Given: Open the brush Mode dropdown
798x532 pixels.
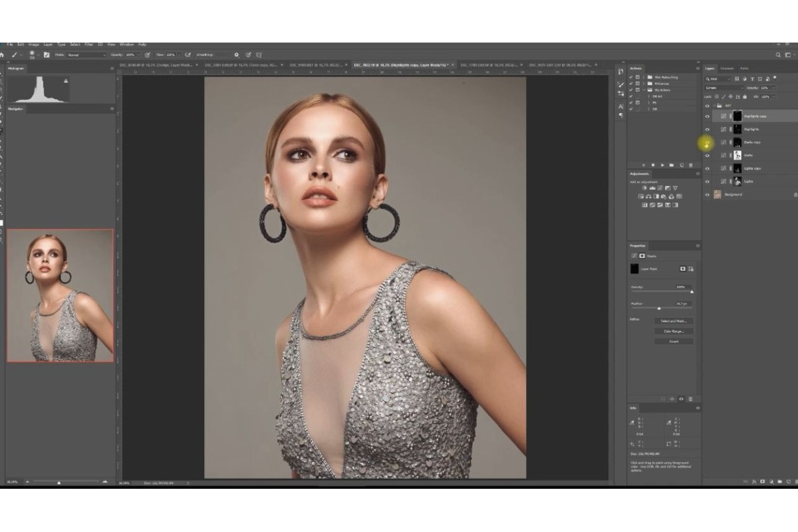Looking at the screenshot, I should tap(85, 55).
